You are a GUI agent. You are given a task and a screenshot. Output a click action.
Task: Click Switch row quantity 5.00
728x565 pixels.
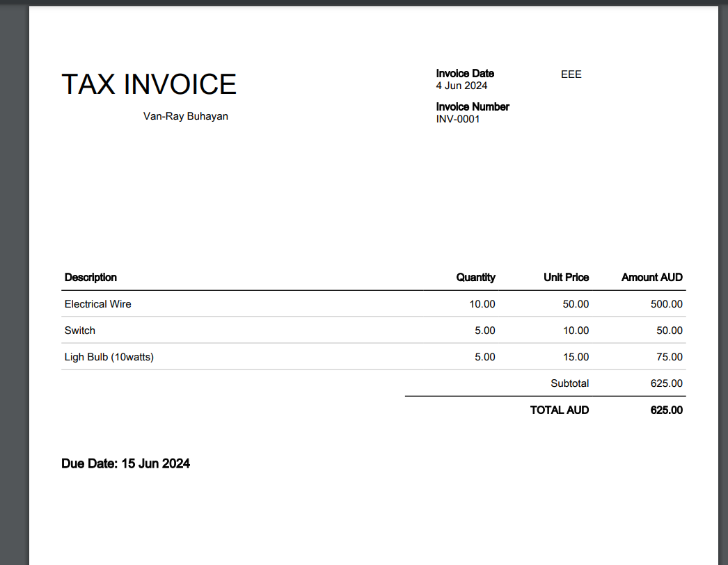point(484,331)
